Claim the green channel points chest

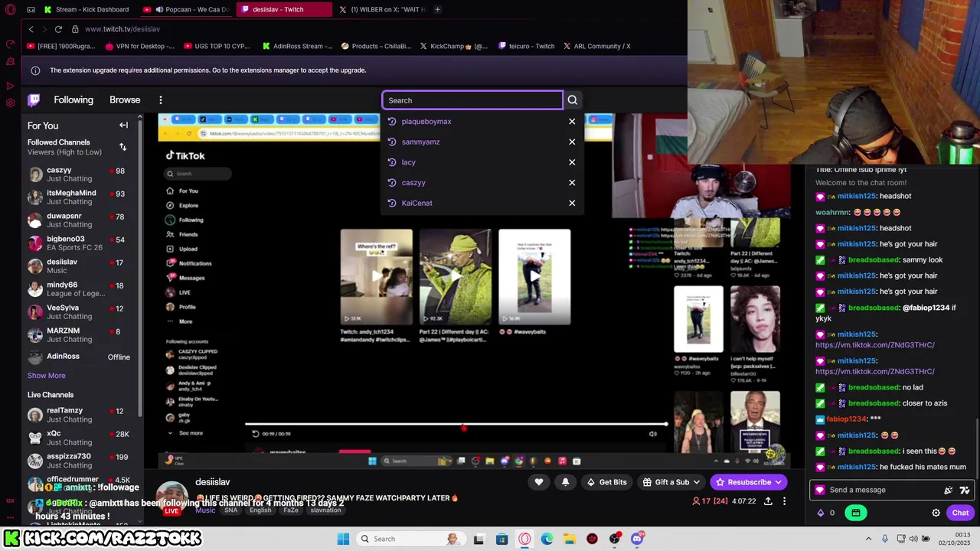[x=856, y=513]
